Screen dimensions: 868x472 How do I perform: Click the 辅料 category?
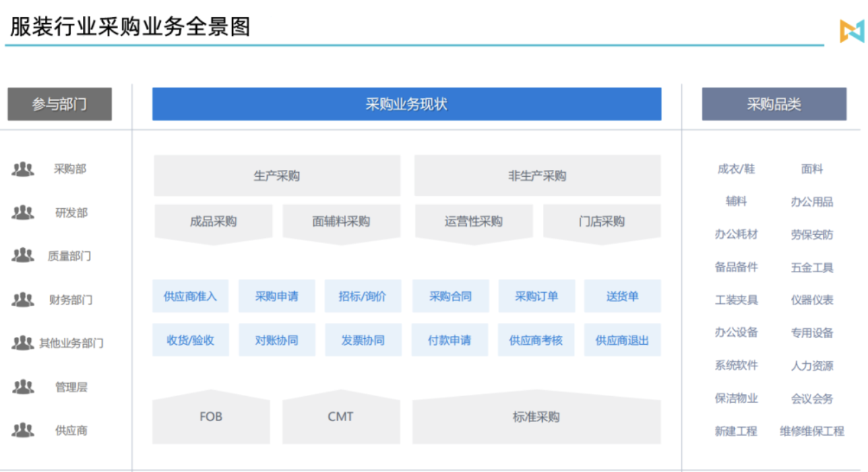[736, 201]
